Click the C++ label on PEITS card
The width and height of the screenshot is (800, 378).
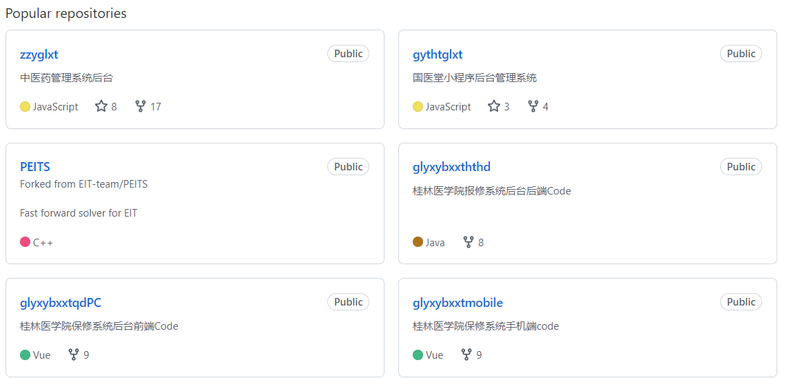coord(43,242)
